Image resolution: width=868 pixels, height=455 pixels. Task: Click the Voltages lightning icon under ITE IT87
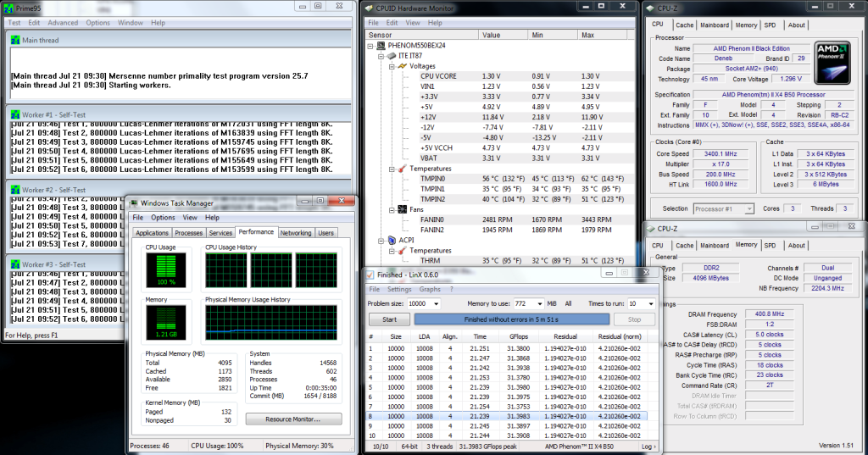pos(403,66)
